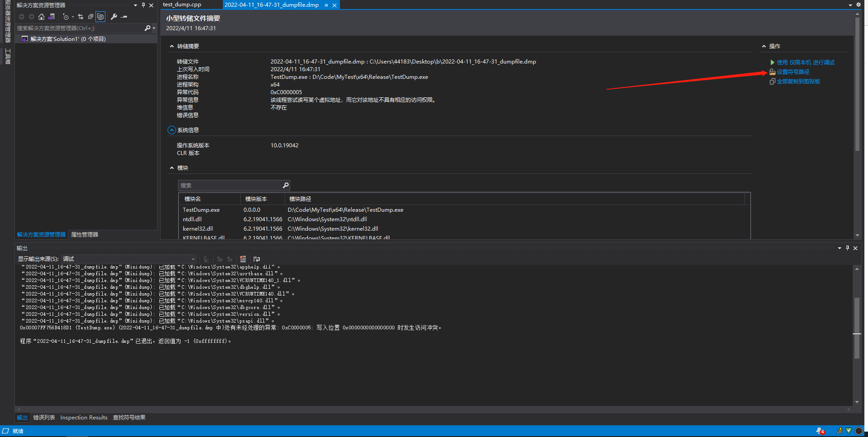
Task: Open dropdown arrow next to pending changes filter
Action: point(72,17)
